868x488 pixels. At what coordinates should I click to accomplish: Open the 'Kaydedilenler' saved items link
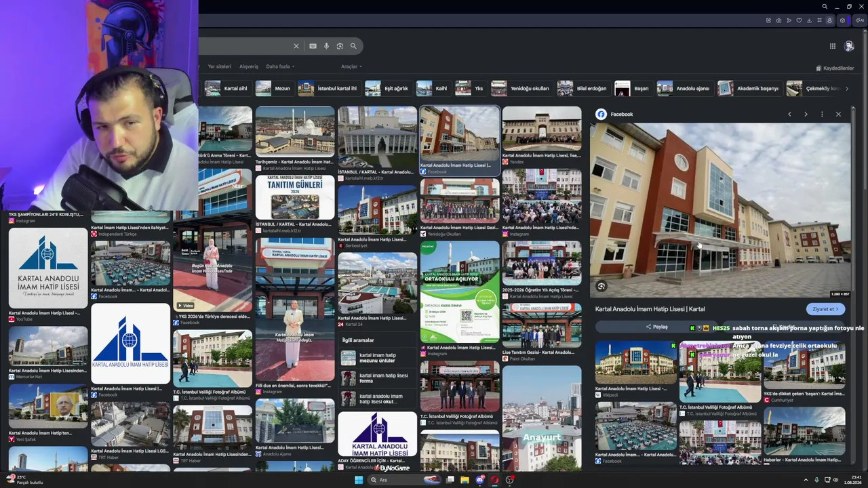835,68
